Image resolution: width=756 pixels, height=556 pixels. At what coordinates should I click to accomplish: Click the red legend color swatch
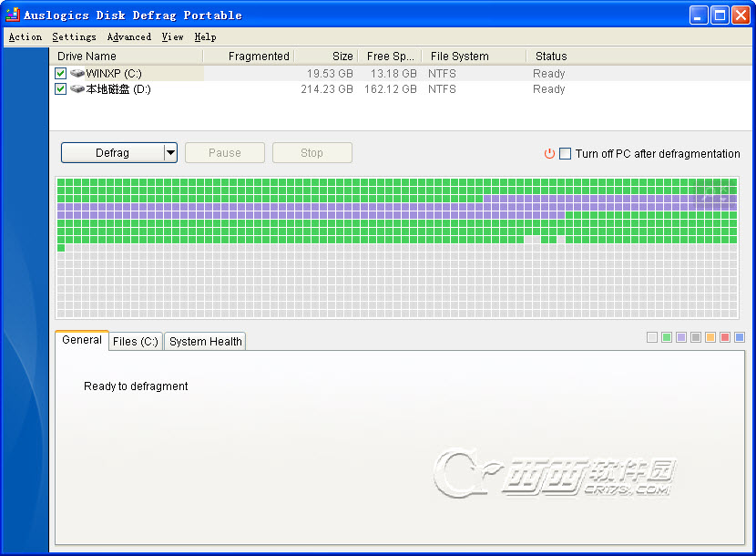(x=725, y=337)
